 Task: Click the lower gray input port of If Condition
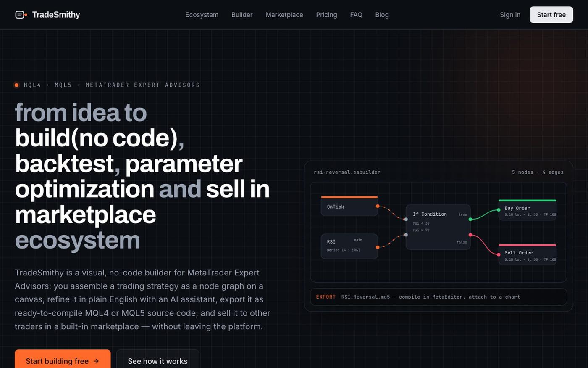tap(406, 235)
